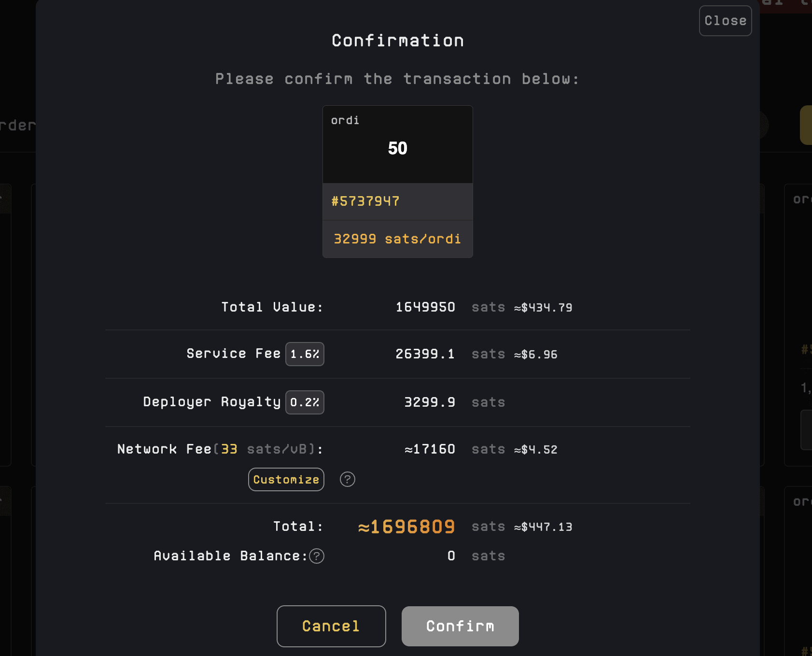Click the network fee estimate ≈17160
The image size is (812, 656).
click(430, 449)
